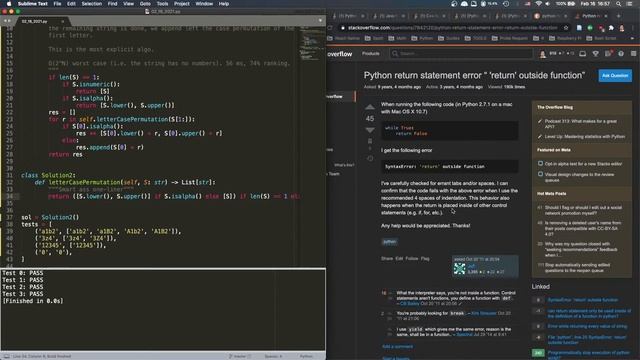The image size is (640, 360).
Task: Click Share link under the question
Action: click(387, 258)
